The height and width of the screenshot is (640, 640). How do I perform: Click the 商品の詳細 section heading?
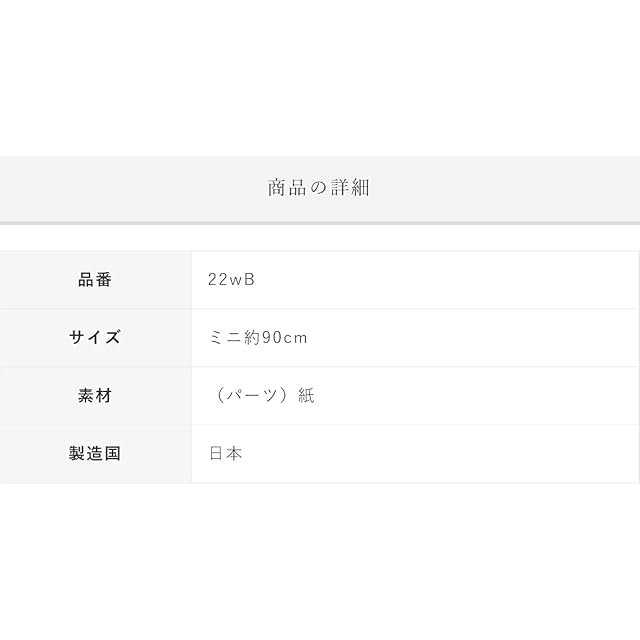pyautogui.click(x=319, y=187)
